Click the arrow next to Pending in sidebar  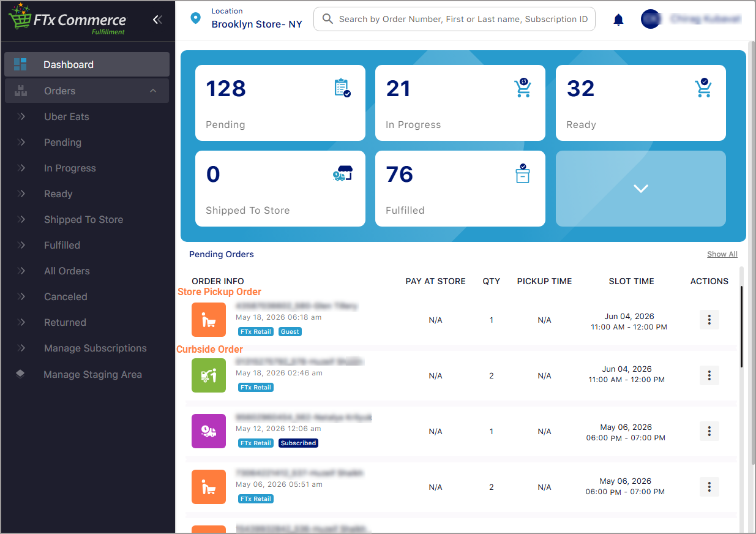22,142
